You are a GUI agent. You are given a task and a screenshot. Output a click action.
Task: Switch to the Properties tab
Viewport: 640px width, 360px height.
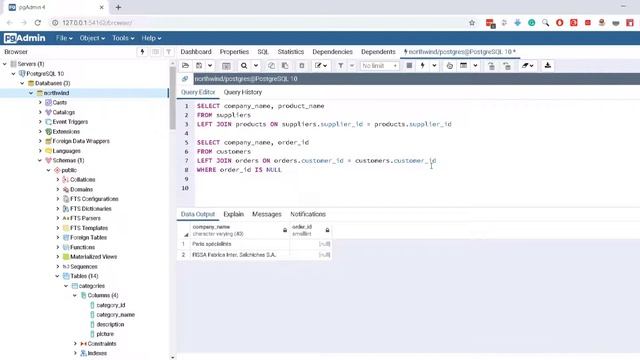[x=234, y=52]
